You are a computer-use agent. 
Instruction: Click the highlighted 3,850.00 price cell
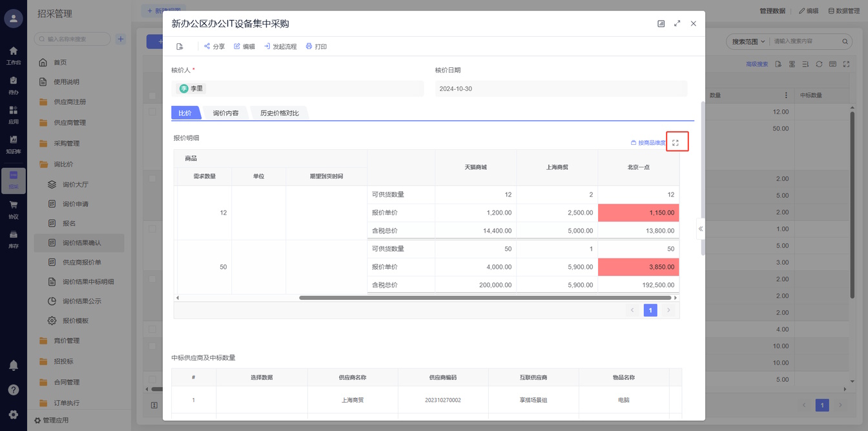(x=638, y=267)
